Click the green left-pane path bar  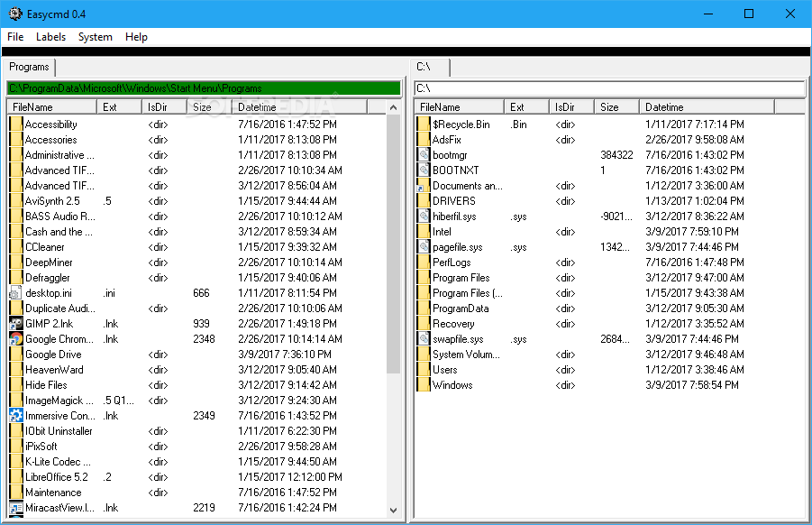point(204,88)
